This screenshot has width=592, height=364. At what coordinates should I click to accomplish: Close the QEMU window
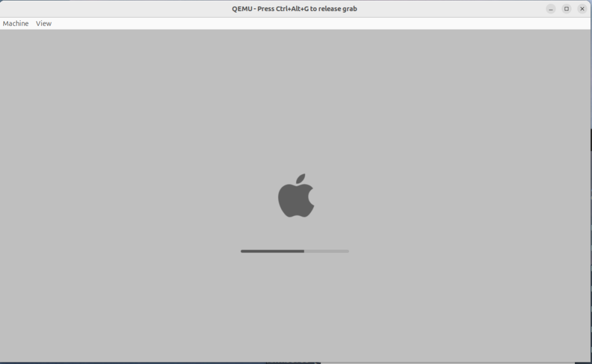582,9
